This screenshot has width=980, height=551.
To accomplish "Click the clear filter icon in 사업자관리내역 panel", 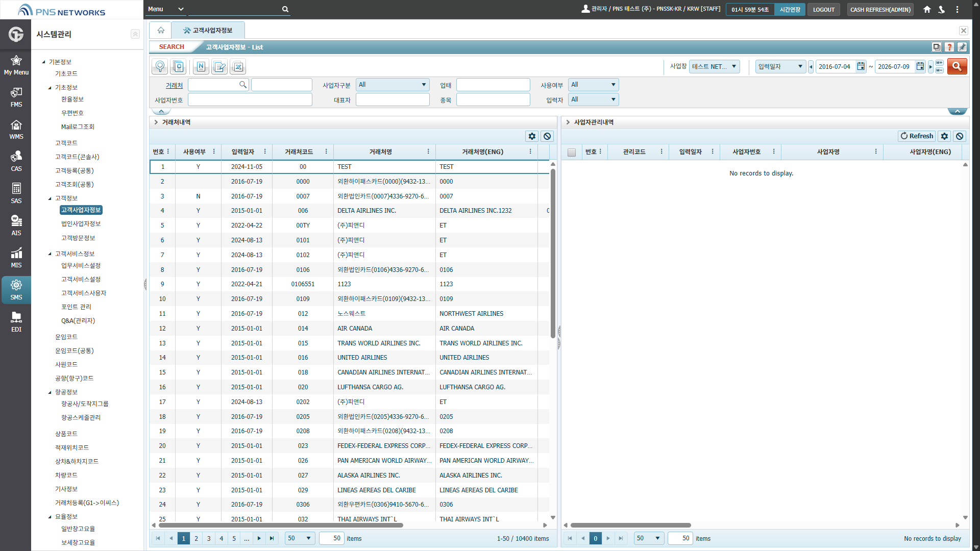I will coord(960,136).
